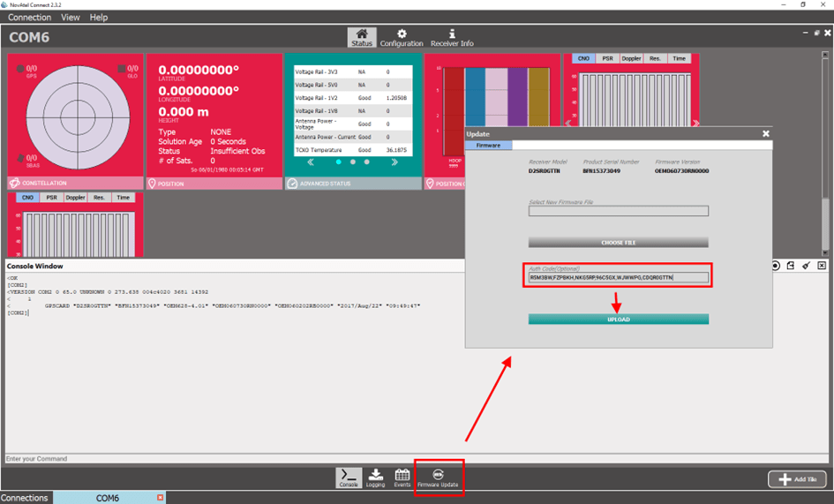This screenshot has width=834, height=504.
Task: Select Res. tab in tile under Constellation
Action: pos(99,198)
